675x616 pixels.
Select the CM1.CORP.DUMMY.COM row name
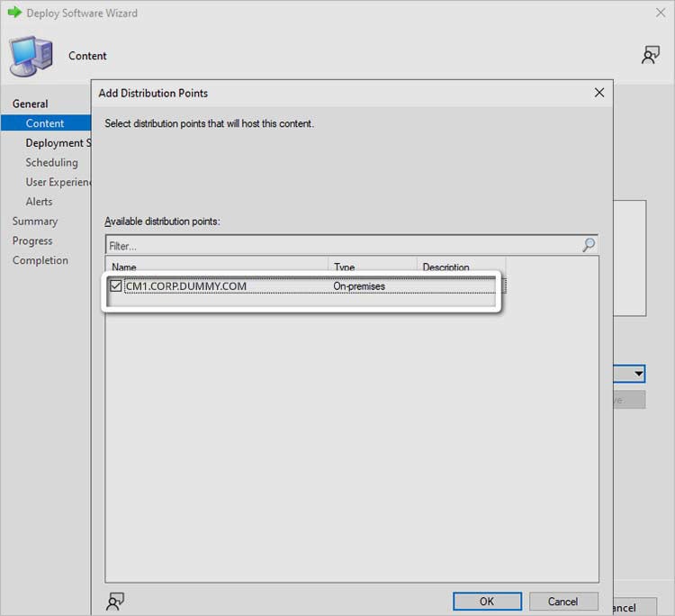(x=186, y=286)
